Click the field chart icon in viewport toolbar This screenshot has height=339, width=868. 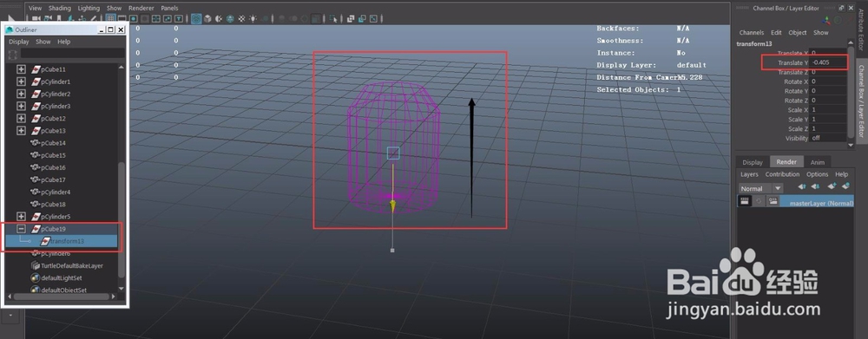[156, 19]
